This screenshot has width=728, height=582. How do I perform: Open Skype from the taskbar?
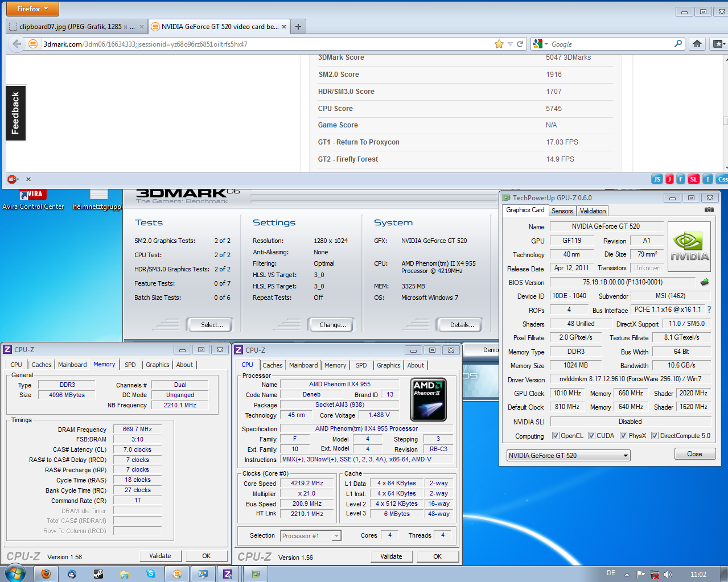[x=150, y=574]
